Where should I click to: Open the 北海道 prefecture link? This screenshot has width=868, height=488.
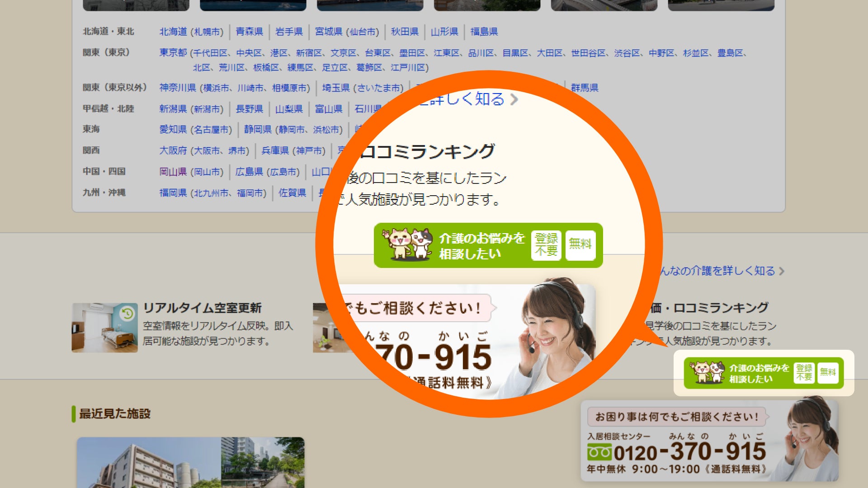click(x=173, y=32)
